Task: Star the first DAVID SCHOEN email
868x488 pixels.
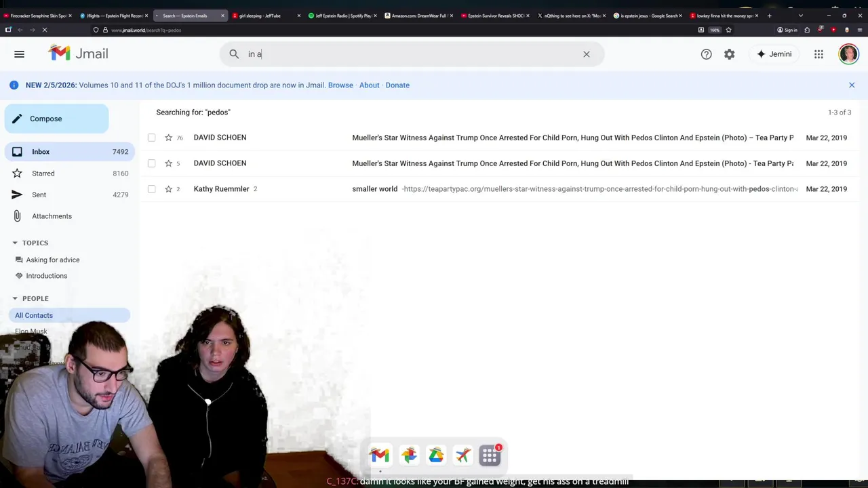Action: (x=168, y=138)
